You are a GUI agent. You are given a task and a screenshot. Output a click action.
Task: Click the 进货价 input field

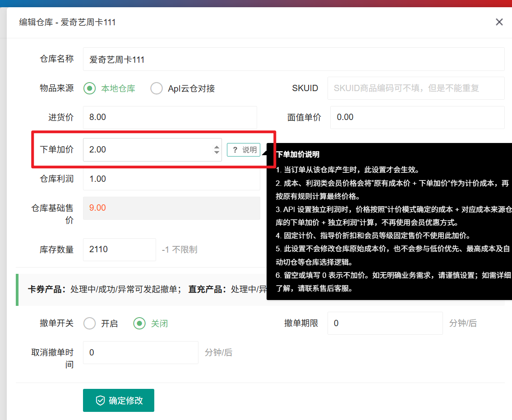click(x=170, y=117)
